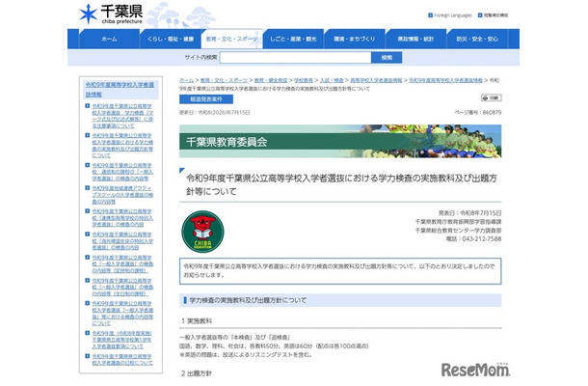
Task: Click the 電話:043-212-7588 text
Action: coord(473,238)
